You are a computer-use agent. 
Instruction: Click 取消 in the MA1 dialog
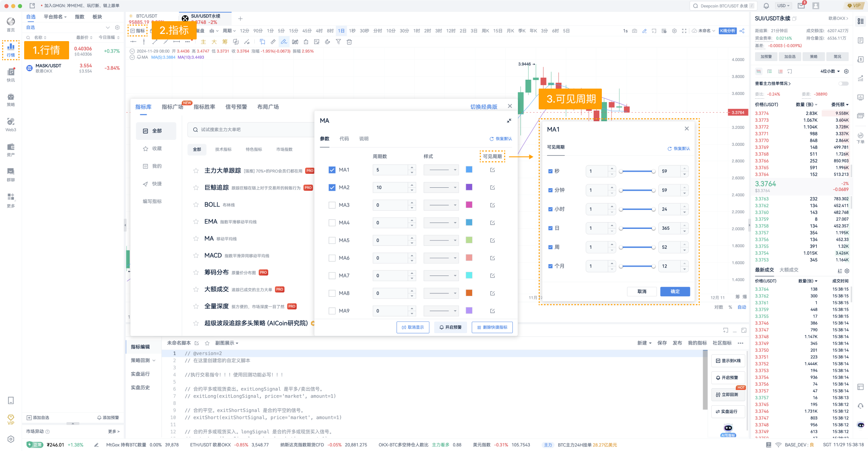point(642,292)
